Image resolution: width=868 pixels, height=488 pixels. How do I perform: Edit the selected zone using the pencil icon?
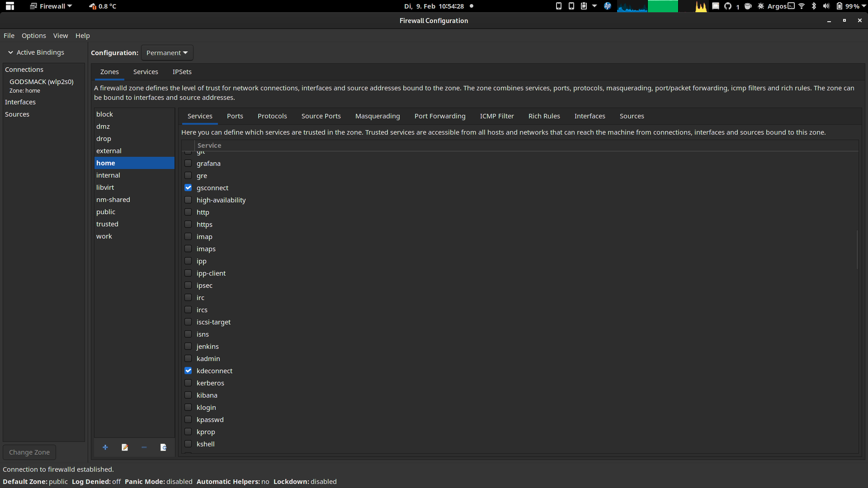coord(125,447)
